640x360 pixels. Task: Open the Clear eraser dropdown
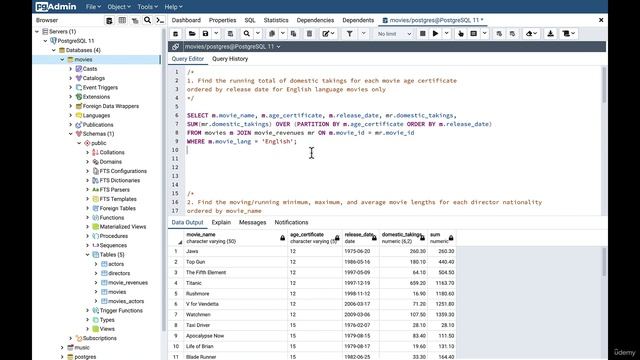click(x=531, y=34)
